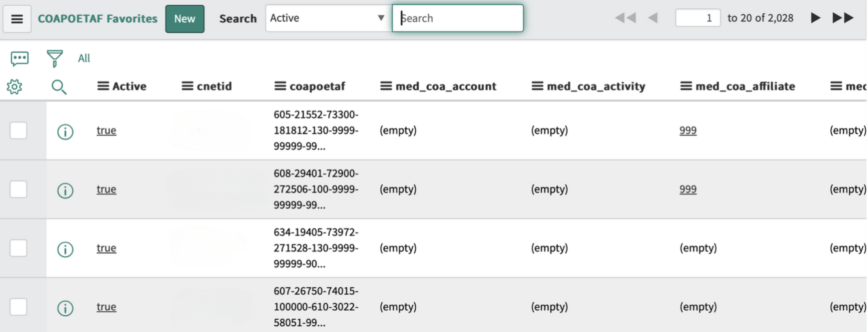This screenshot has height=332, width=868.
Task: Click the All filter breadcrumb link
Action: pos(84,58)
